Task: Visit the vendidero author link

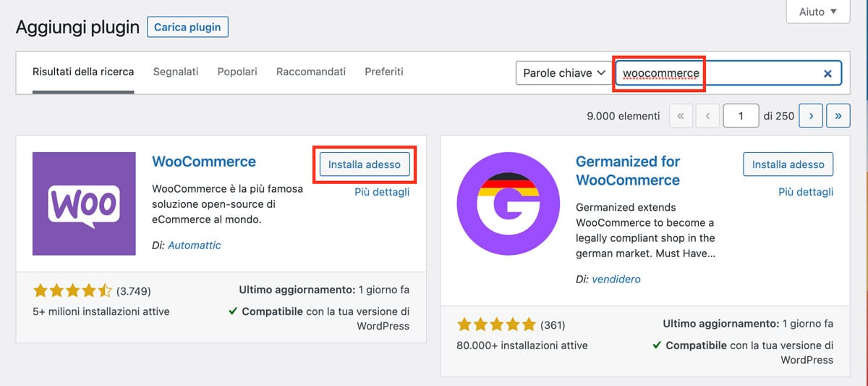Action: 616,279
